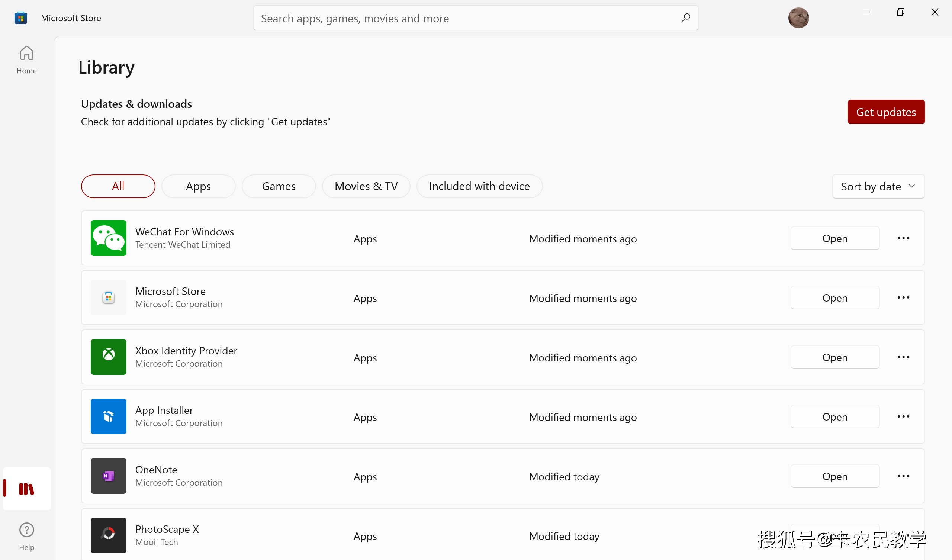Screen dimensions: 952x560
Task: Click the Xbox Identity Provider title
Action: (186, 351)
